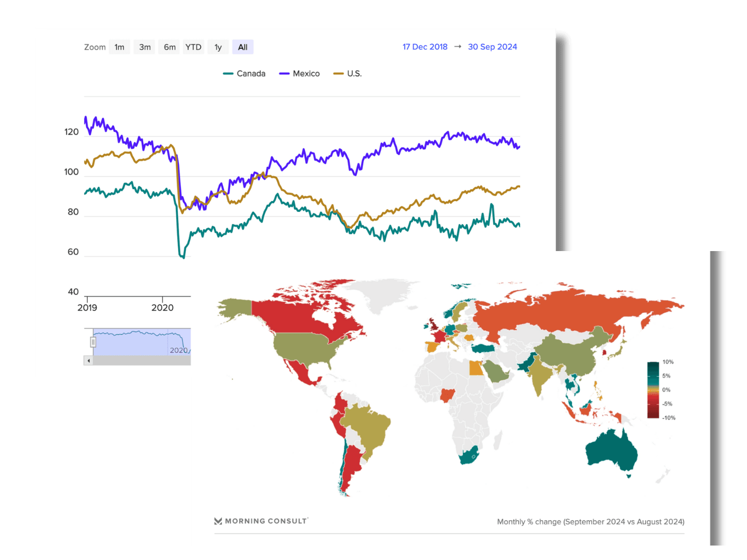Click the navigator scrollbar left arrow

pos(89,361)
